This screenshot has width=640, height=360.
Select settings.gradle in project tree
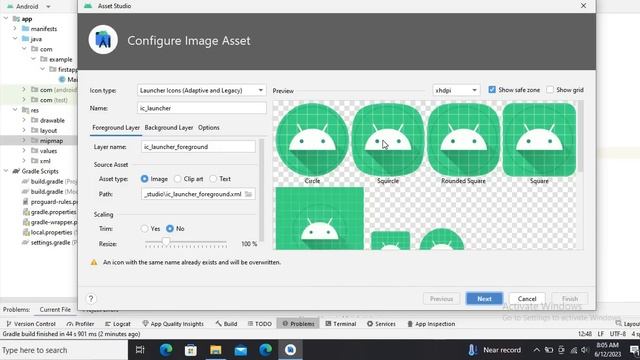(x=50, y=242)
